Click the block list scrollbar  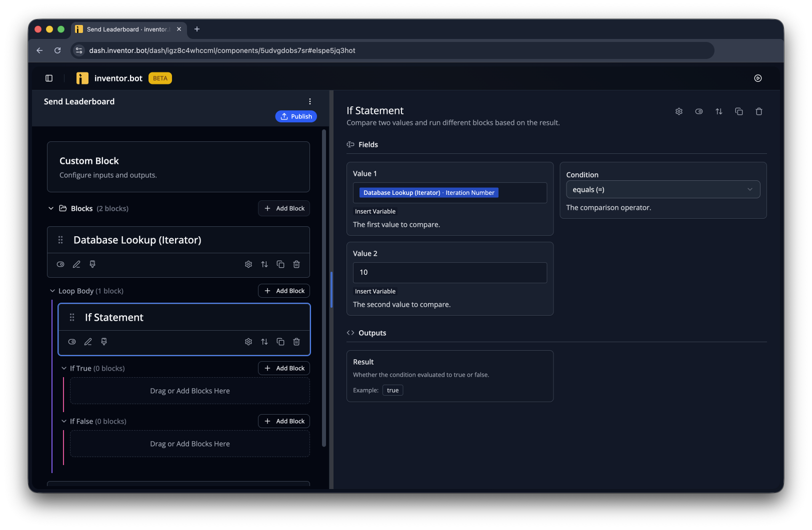click(324, 288)
